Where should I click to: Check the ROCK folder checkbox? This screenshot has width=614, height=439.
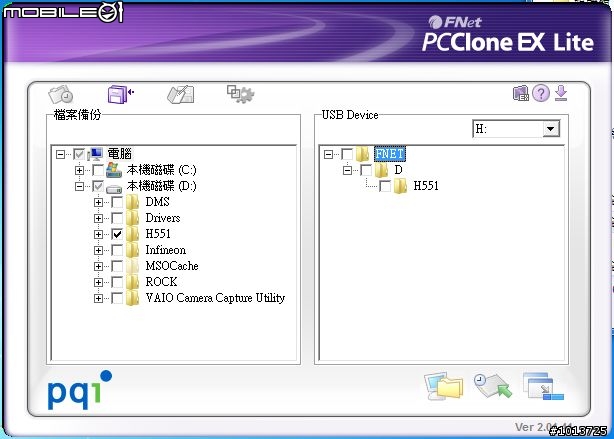117,282
